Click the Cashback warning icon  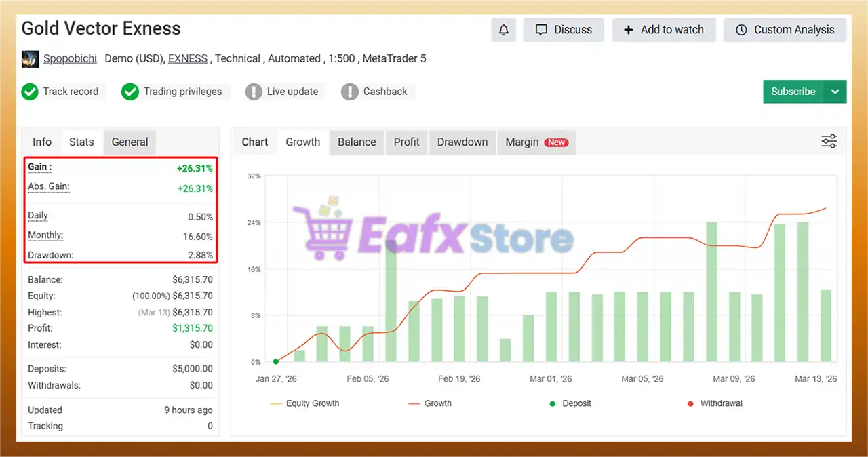350,92
